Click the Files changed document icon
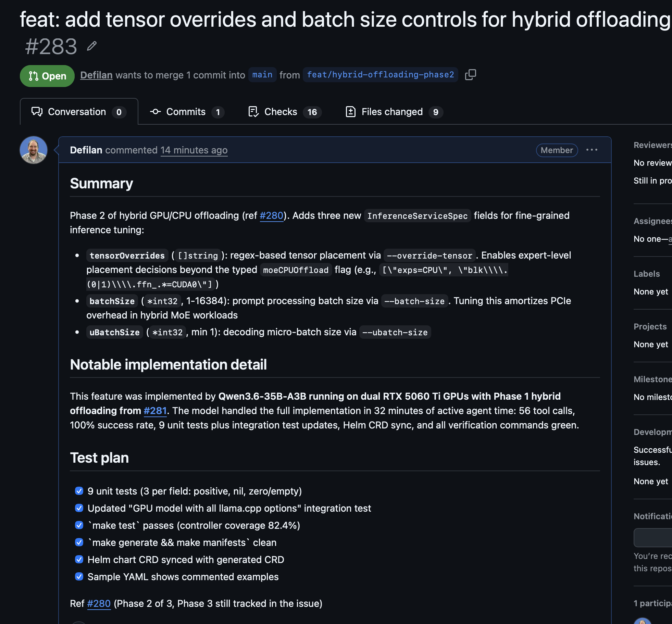 351,112
